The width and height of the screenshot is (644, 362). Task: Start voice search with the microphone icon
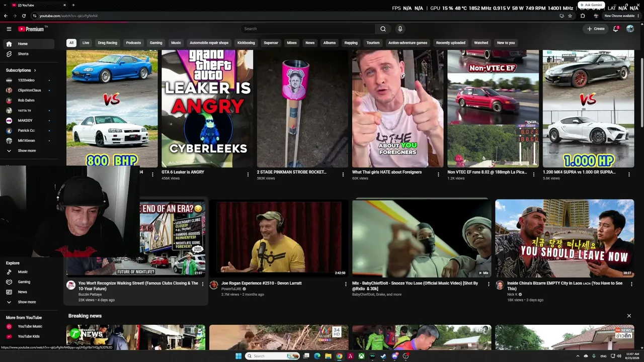(x=400, y=29)
